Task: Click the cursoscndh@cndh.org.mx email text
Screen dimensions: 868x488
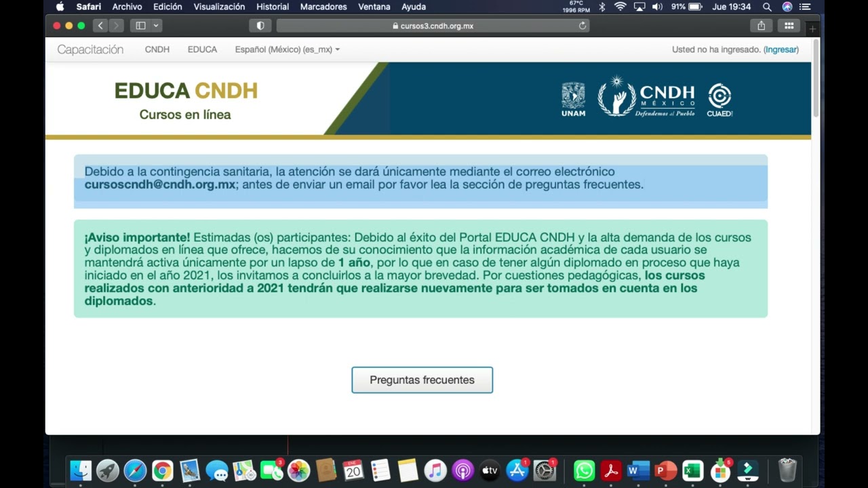Action: [x=160, y=184]
